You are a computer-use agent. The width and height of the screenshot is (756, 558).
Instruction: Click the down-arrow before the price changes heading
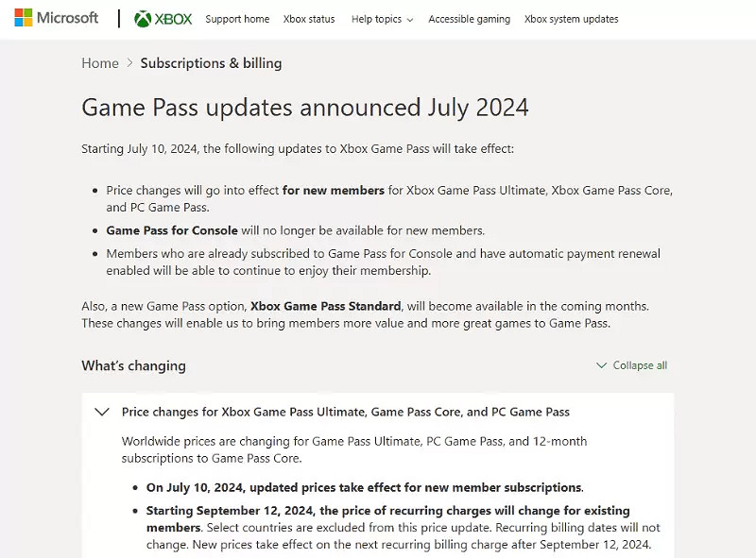click(x=102, y=412)
